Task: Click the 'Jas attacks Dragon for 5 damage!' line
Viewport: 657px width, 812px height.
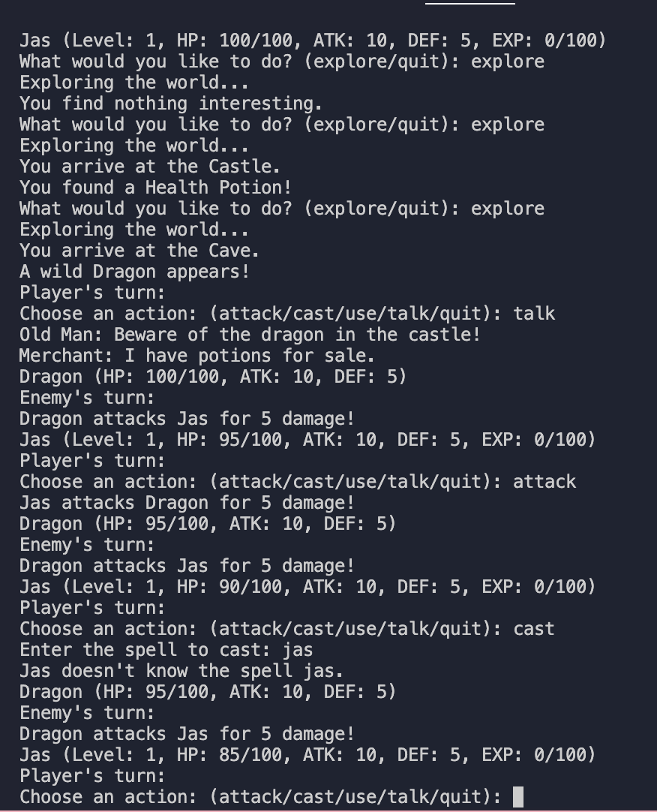Action: point(187,503)
